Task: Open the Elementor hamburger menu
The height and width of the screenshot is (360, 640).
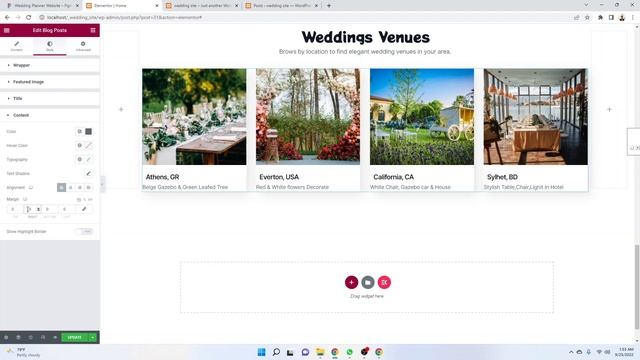Action: click(x=7, y=30)
